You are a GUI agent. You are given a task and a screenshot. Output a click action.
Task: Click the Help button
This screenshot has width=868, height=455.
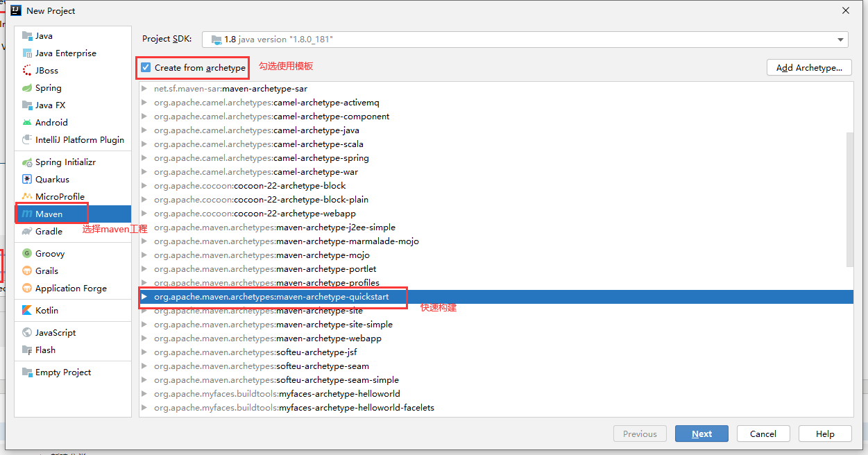825,433
